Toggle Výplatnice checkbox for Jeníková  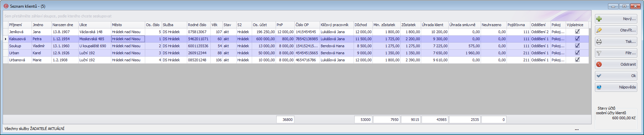click(577, 31)
